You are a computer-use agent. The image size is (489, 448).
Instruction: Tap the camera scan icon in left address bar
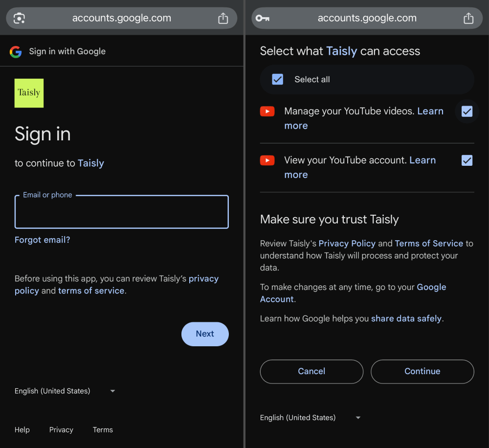tap(20, 18)
